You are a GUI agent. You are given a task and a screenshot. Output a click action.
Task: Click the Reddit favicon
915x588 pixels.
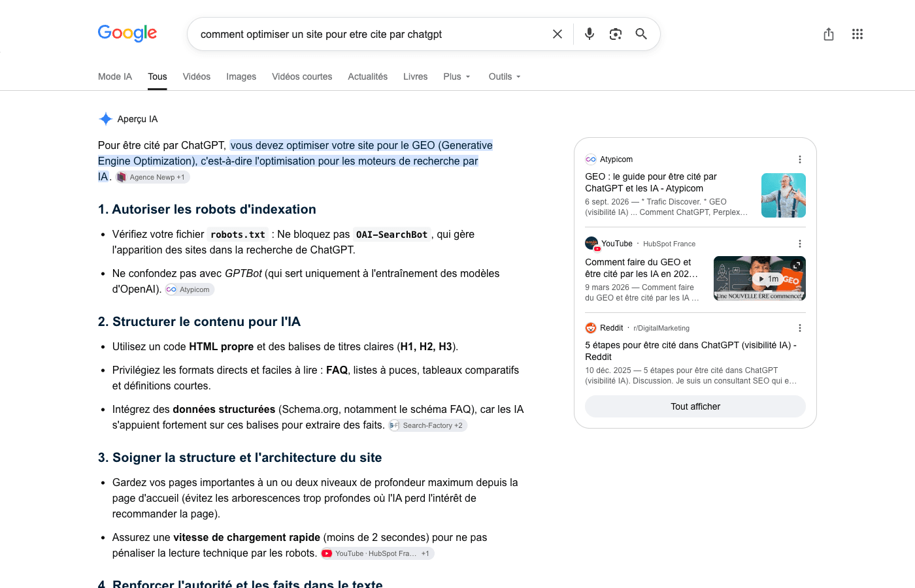click(x=591, y=328)
